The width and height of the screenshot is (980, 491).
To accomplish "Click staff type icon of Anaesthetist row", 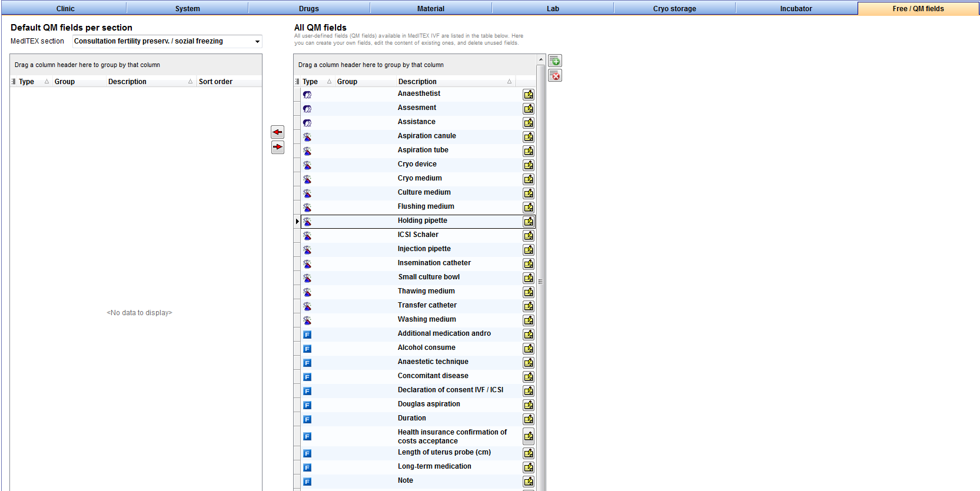I will coord(307,95).
